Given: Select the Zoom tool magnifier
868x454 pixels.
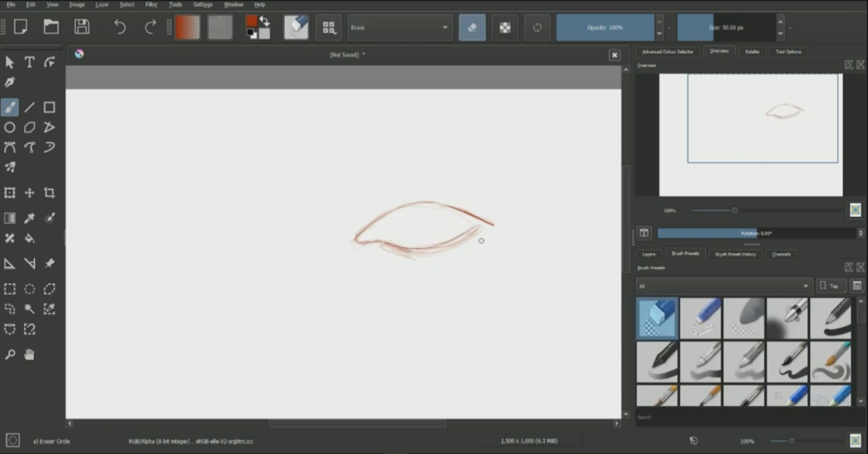Looking at the screenshot, I should pos(10,355).
